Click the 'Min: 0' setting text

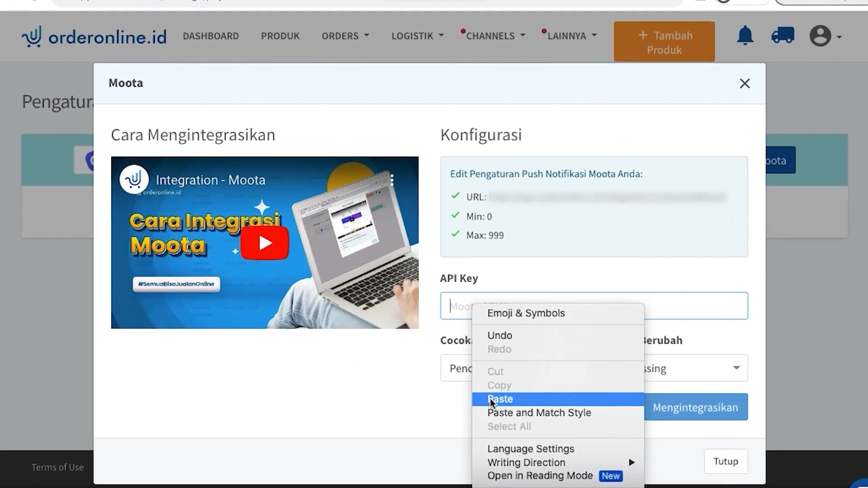(x=479, y=216)
